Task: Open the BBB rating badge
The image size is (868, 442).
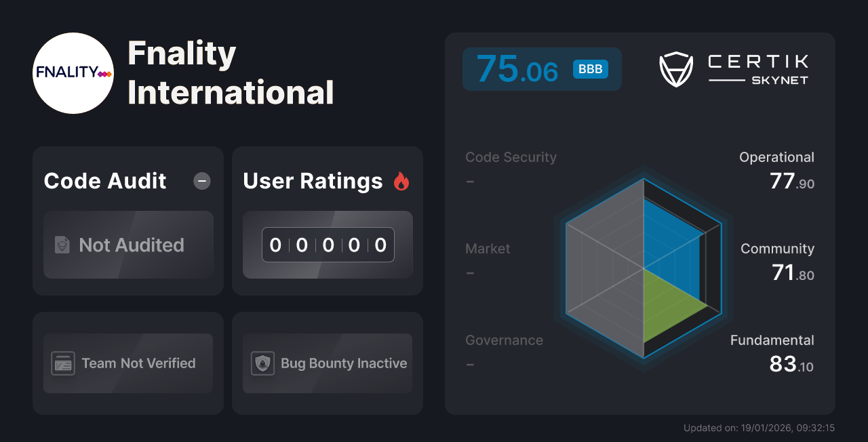Action: tap(589, 68)
